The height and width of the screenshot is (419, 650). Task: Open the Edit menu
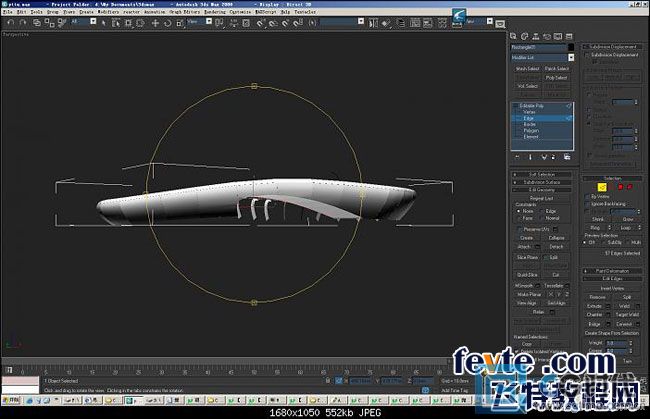point(22,12)
